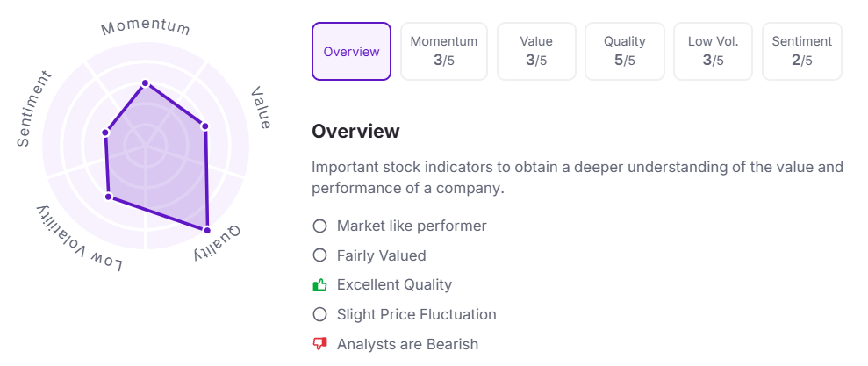Click the circle icon beside Fairly Valued
The image size is (868, 366).
tap(319, 256)
